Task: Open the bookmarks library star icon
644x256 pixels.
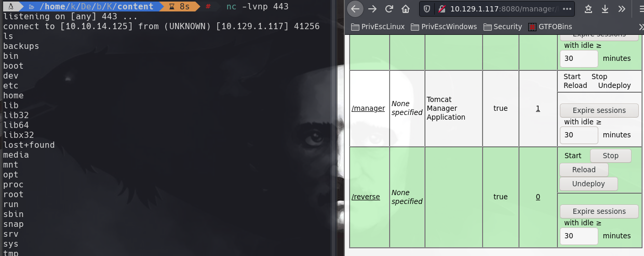Action: click(588, 9)
